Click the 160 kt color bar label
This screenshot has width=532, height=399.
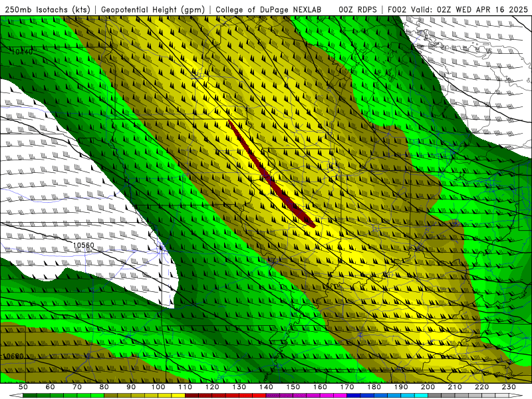point(320,387)
